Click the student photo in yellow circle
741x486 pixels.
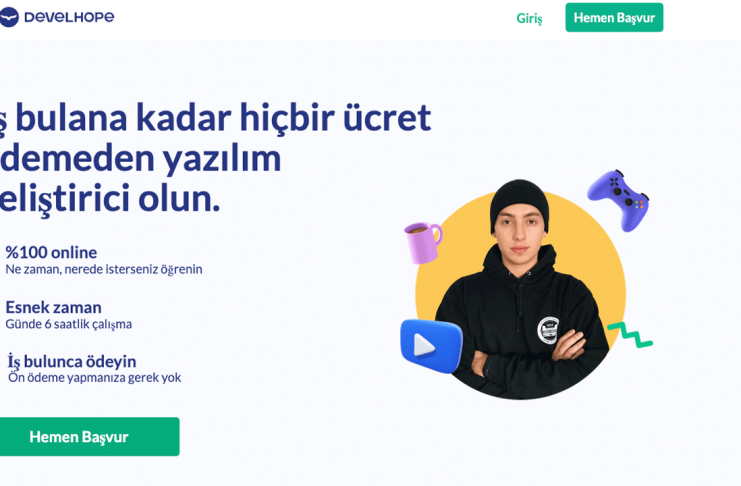coord(520,291)
